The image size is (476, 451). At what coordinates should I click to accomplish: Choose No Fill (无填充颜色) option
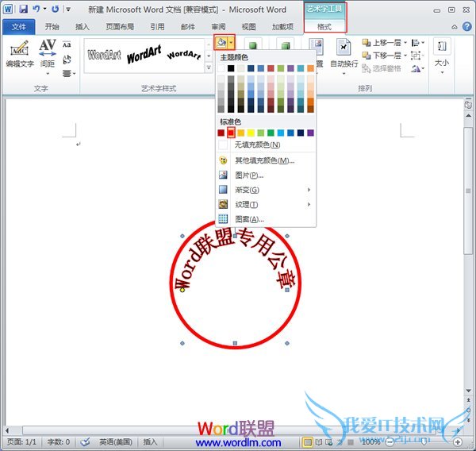(266, 145)
